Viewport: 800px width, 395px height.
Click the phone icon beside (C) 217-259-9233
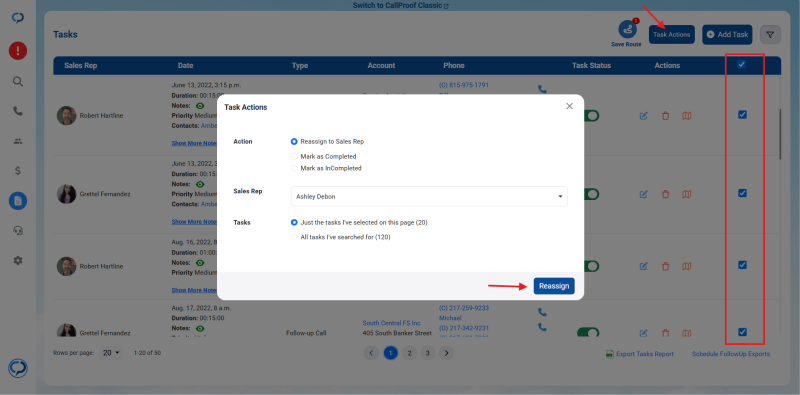pyautogui.click(x=542, y=311)
